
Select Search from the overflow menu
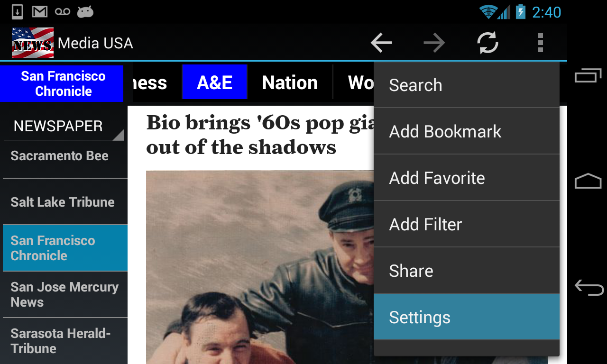pyautogui.click(x=467, y=85)
